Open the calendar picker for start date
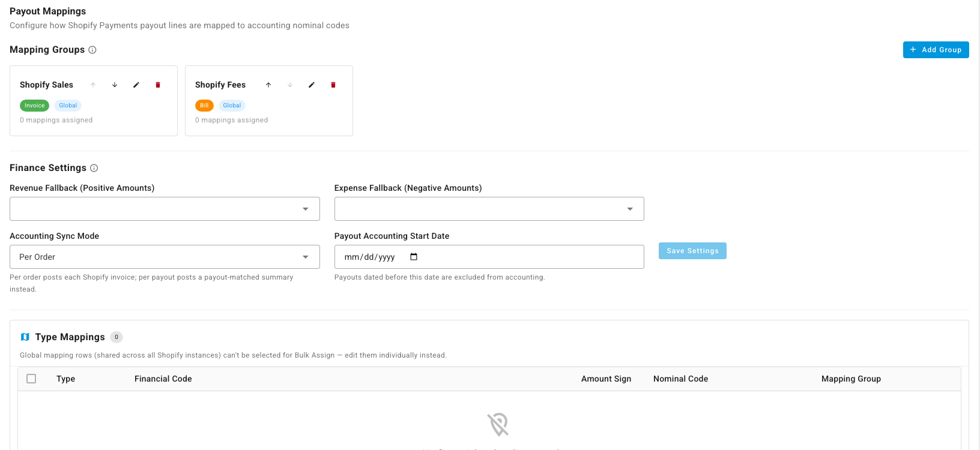This screenshot has height=450, width=980. (414, 257)
